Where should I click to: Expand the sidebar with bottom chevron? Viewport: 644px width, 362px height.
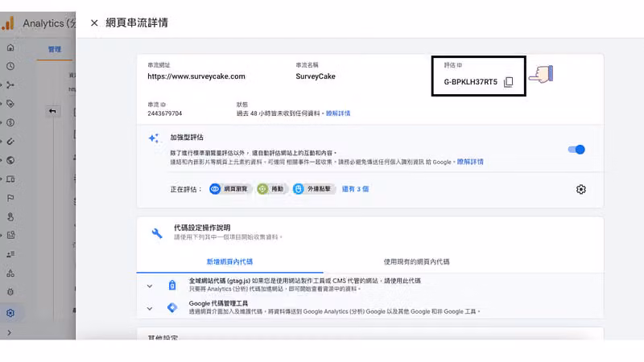click(9, 333)
